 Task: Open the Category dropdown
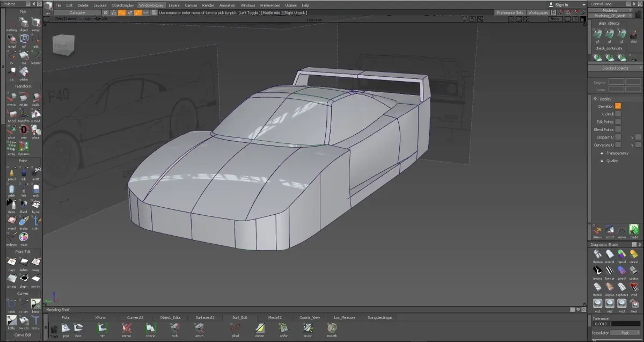pyautogui.click(x=78, y=12)
